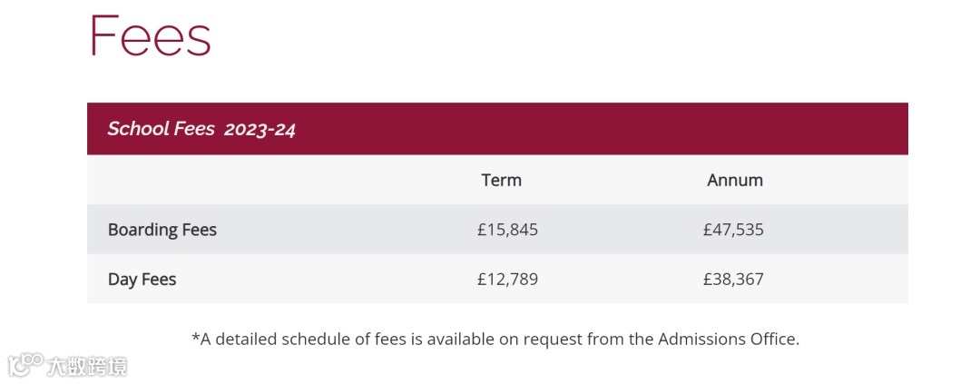Click the Day Fees row label
Screen dimensions: 980x384
click(142, 280)
